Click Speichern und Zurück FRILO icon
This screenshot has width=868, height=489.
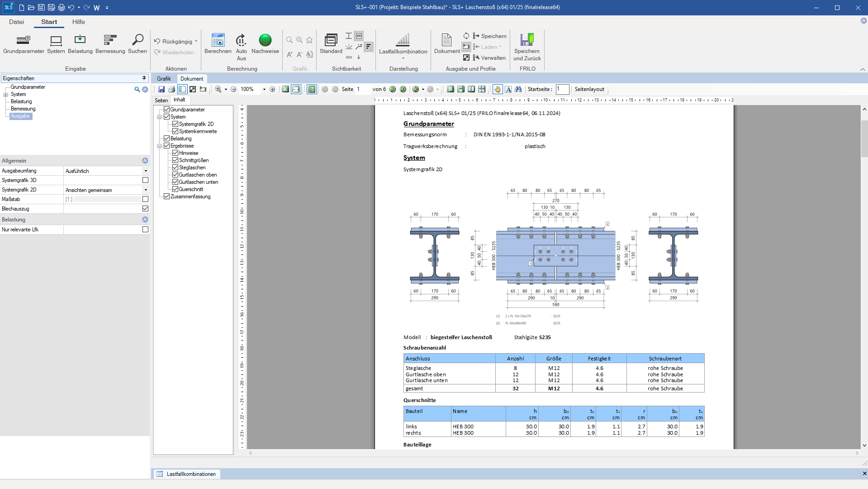[x=527, y=47]
